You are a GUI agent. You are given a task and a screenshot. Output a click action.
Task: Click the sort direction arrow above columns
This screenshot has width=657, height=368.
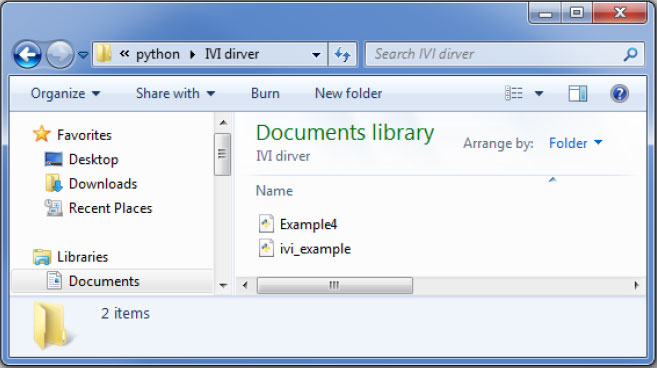click(x=552, y=180)
